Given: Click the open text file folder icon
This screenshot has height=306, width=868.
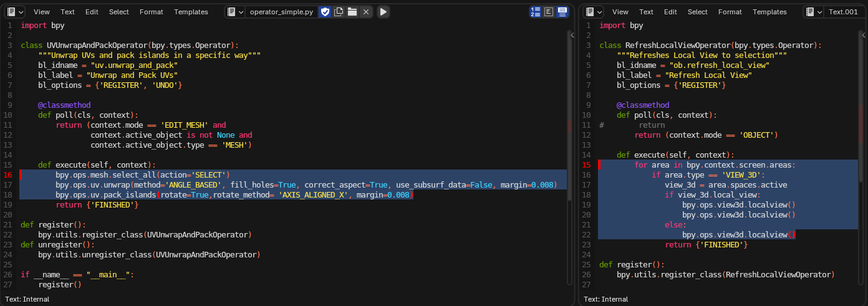Looking at the screenshot, I should (x=352, y=12).
